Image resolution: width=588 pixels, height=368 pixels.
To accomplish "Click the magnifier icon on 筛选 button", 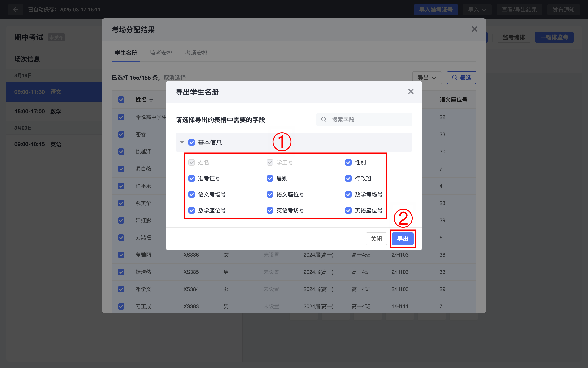I will point(454,78).
